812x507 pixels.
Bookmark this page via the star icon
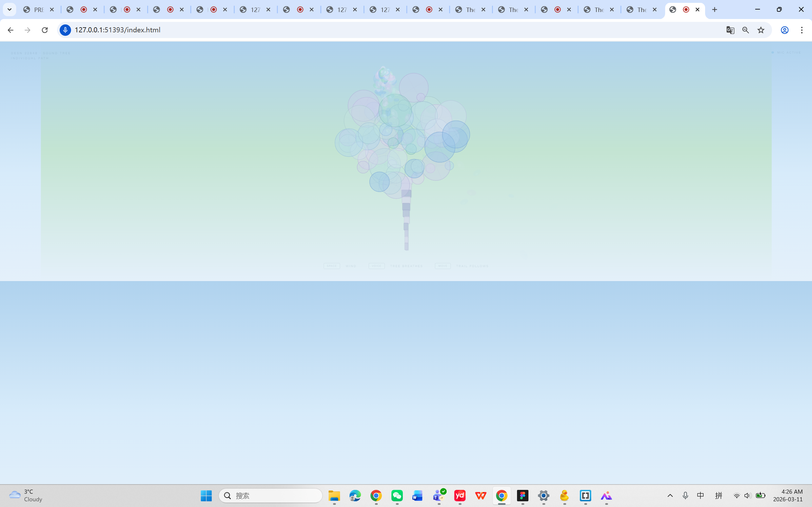[x=761, y=30]
